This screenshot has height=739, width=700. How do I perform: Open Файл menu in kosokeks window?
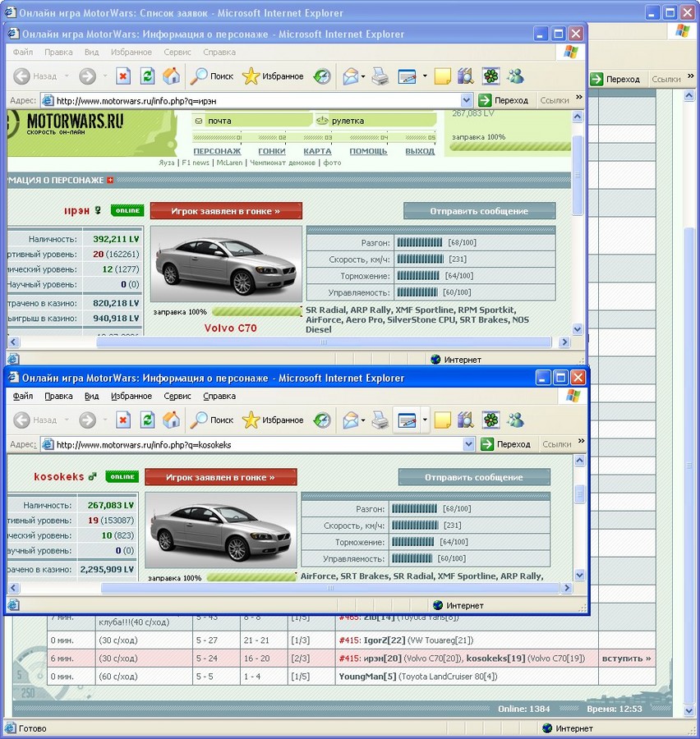(23, 396)
